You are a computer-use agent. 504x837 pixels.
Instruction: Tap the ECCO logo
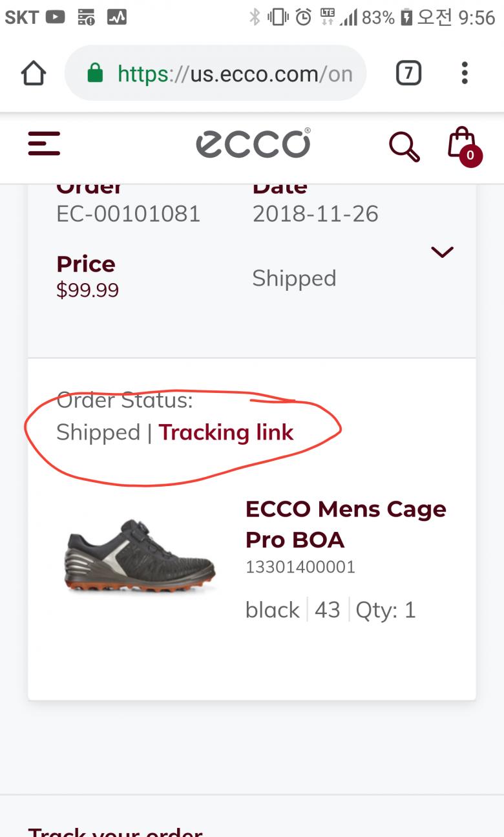[x=253, y=143]
